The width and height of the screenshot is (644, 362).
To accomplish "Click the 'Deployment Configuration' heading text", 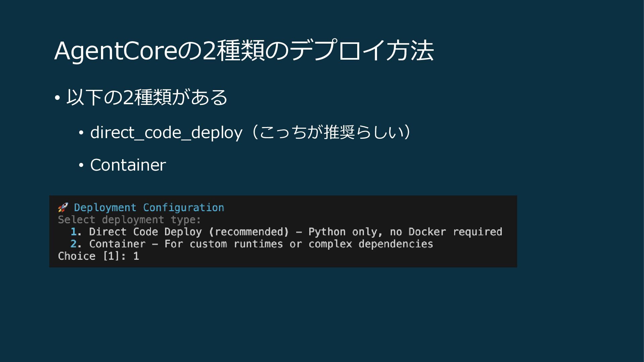I will (x=149, y=207).
